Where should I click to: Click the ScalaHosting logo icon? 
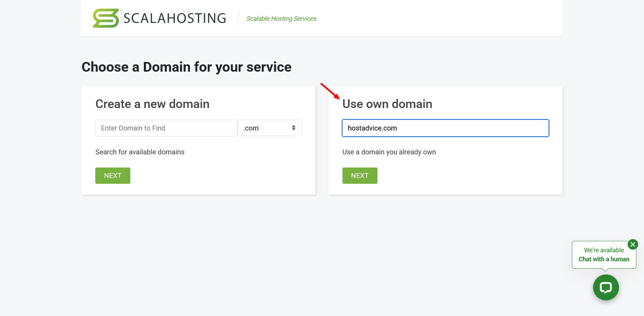[106, 18]
